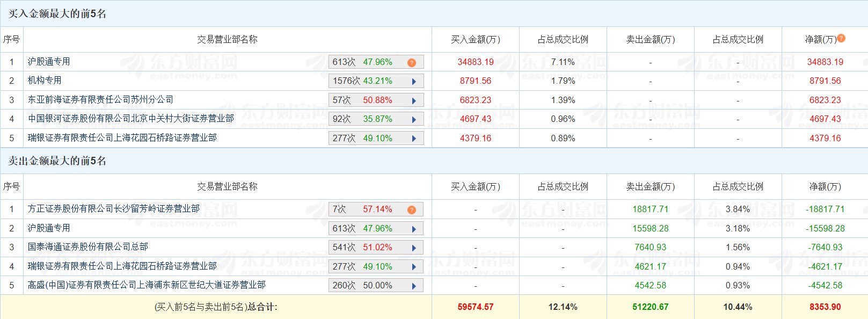This screenshot has width=868, height=319.
Task: Open 东亚前海证券有限责任公司苏州分公司 link
Action: (100, 100)
